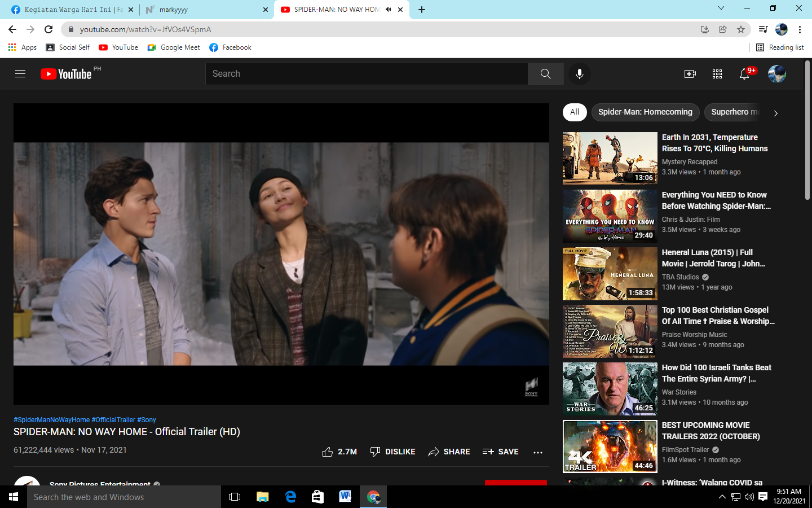
Task: Open the volume control in system tray
Action: (x=749, y=497)
